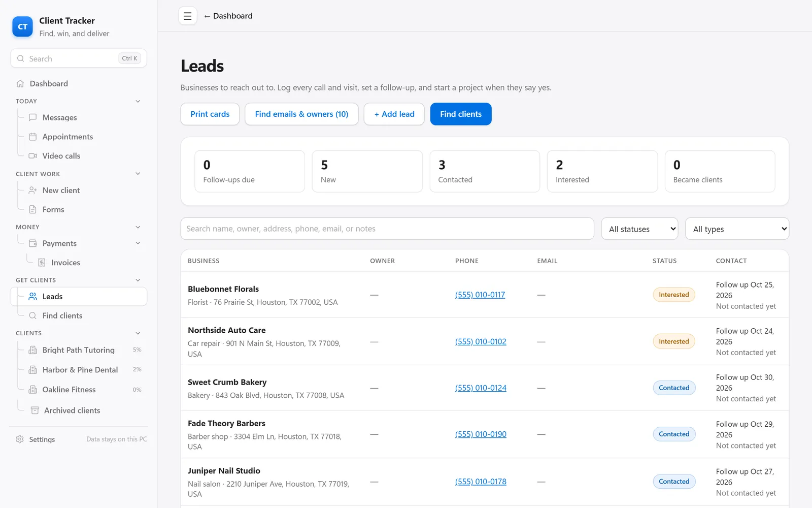Click the New client person-plus icon
812x508 pixels.
pos(33,190)
